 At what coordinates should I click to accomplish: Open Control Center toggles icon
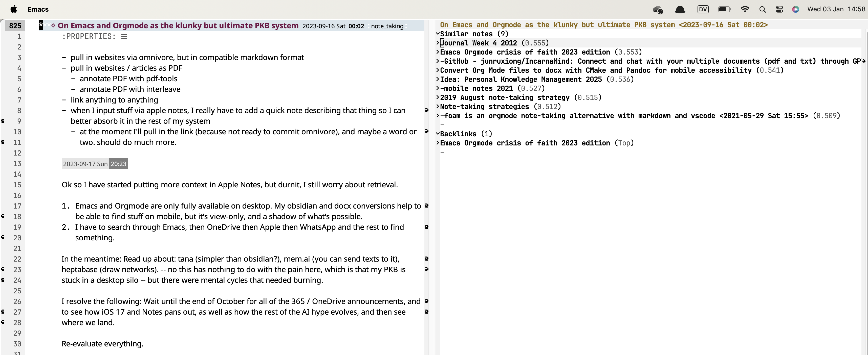tap(779, 9)
